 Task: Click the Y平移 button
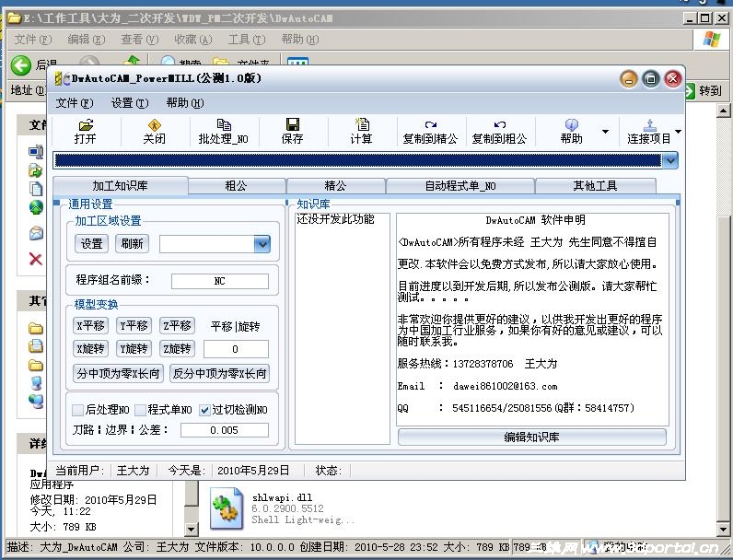click(x=134, y=325)
